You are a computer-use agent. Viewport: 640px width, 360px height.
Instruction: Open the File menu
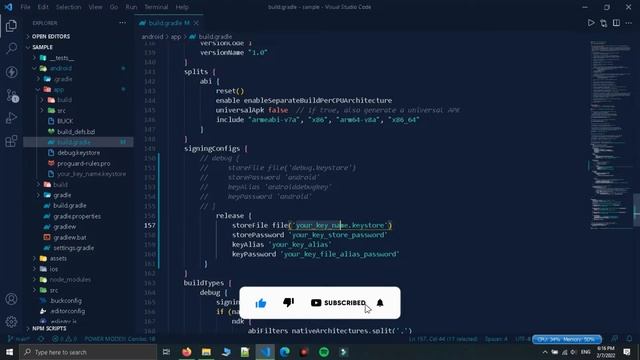point(25,7)
